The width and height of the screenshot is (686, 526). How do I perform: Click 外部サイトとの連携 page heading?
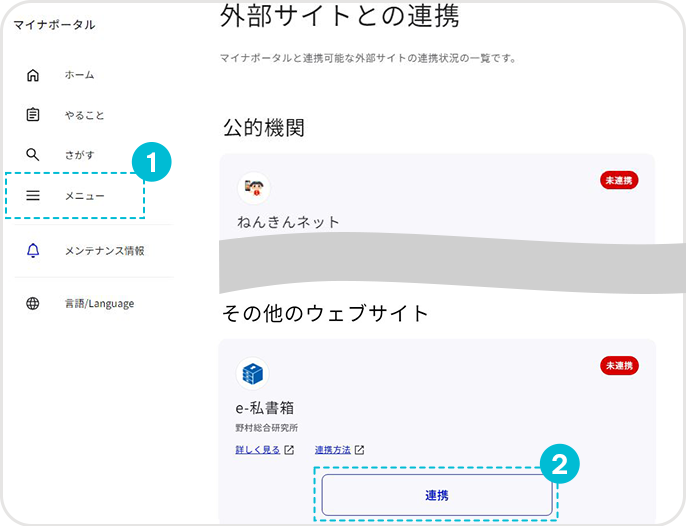click(340, 16)
